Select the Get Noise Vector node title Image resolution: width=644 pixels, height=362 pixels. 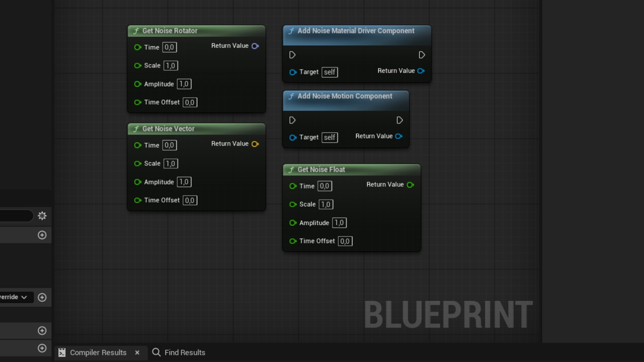(169, 129)
